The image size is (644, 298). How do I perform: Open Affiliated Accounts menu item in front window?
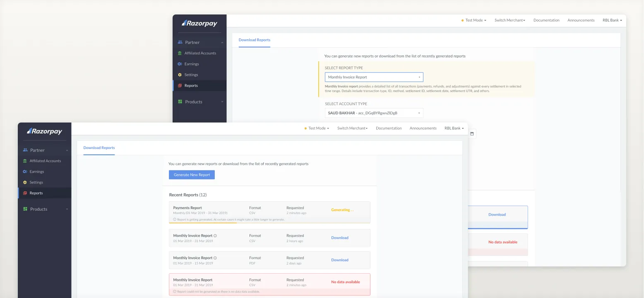tap(45, 161)
